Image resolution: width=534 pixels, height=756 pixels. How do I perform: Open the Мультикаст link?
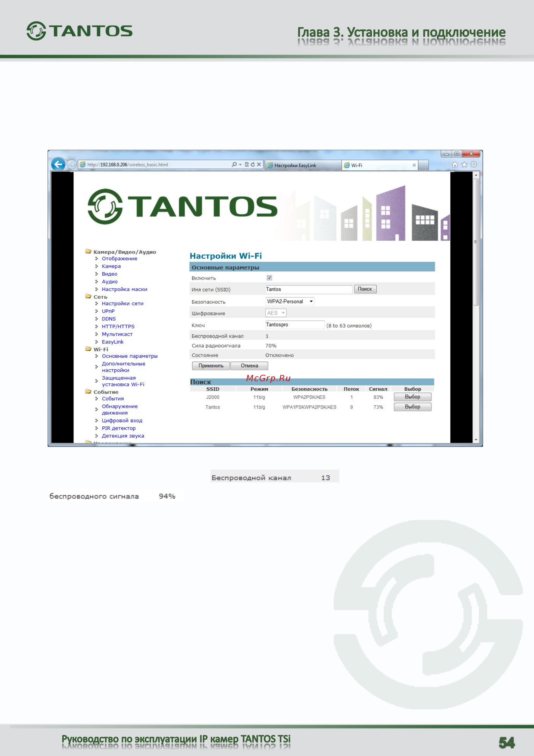coord(117,334)
